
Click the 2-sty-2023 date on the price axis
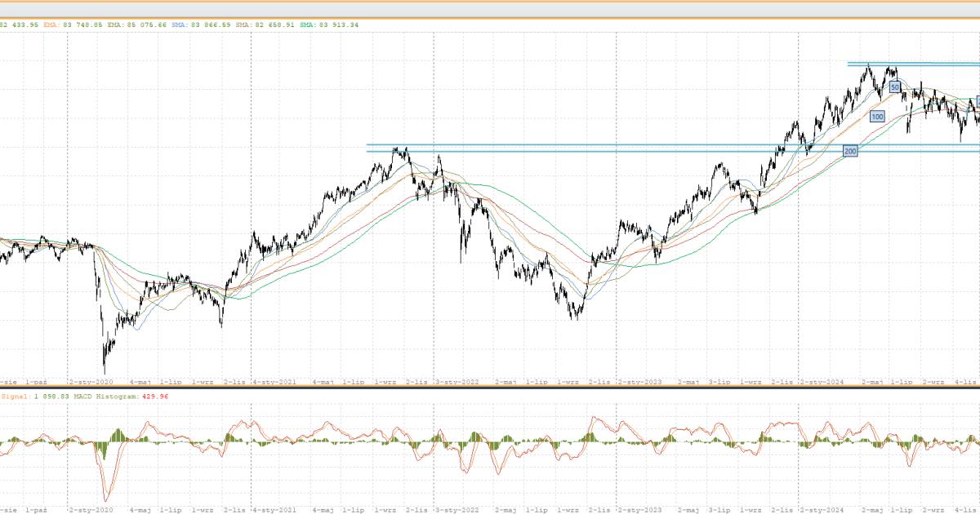pos(639,381)
